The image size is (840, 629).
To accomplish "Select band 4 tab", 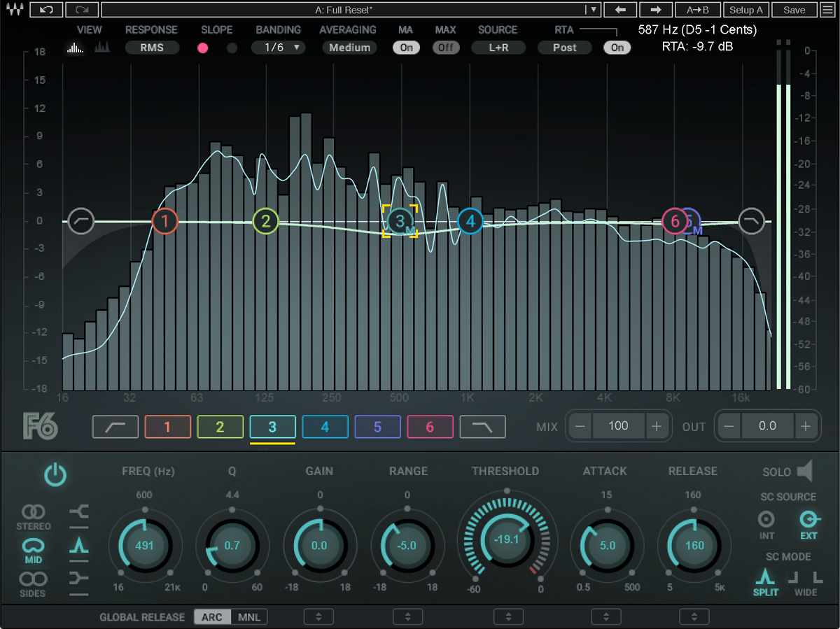I will [325, 427].
